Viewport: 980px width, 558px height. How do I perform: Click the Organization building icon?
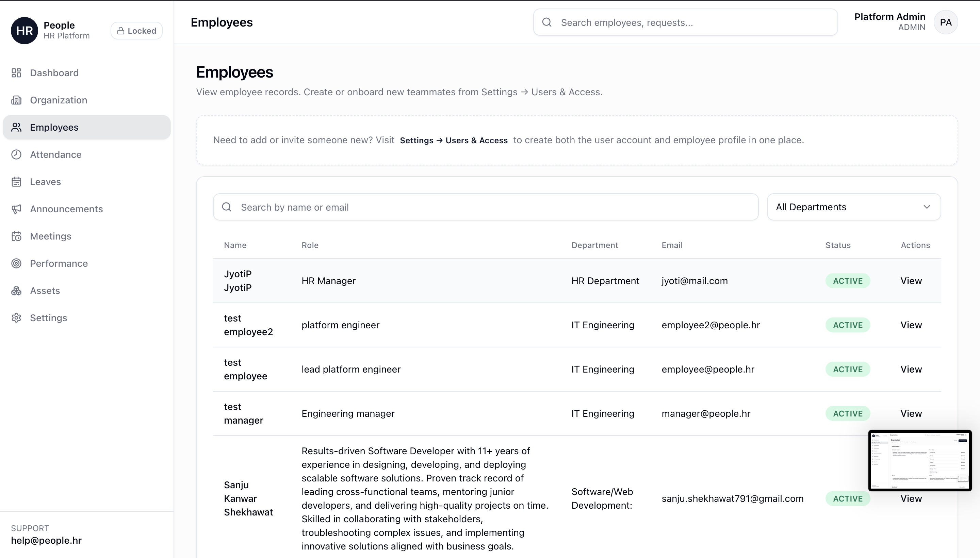pyautogui.click(x=16, y=100)
